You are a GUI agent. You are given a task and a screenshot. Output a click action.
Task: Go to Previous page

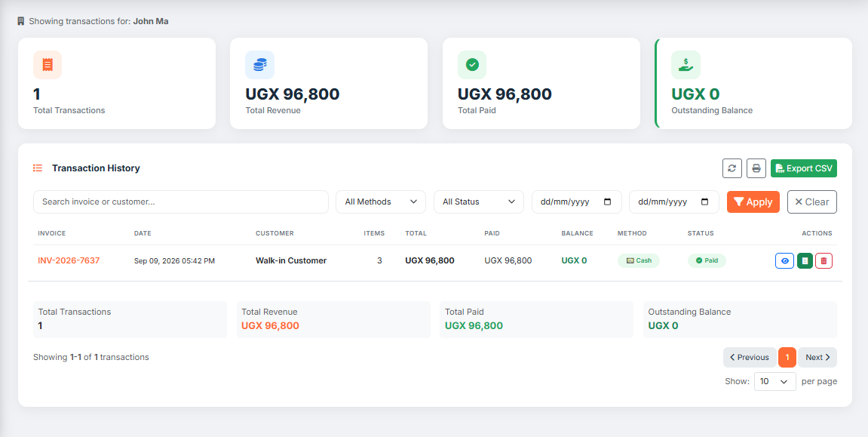pyautogui.click(x=750, y=357)
